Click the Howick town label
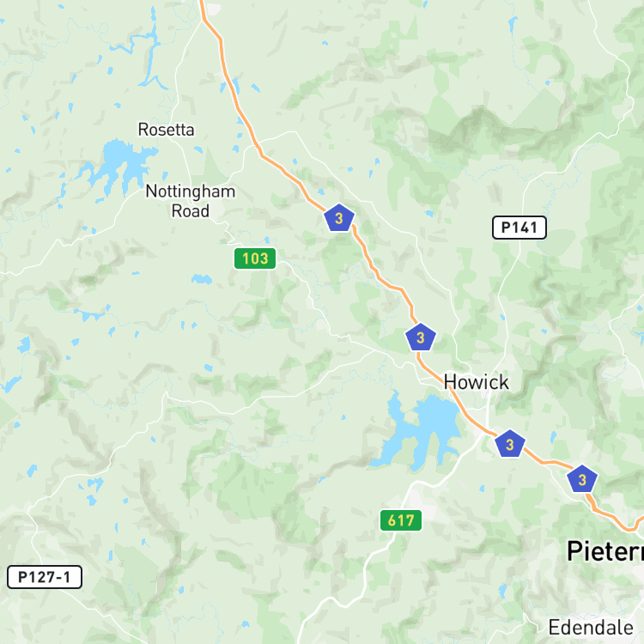644x644 pixels. coord(477,382)
